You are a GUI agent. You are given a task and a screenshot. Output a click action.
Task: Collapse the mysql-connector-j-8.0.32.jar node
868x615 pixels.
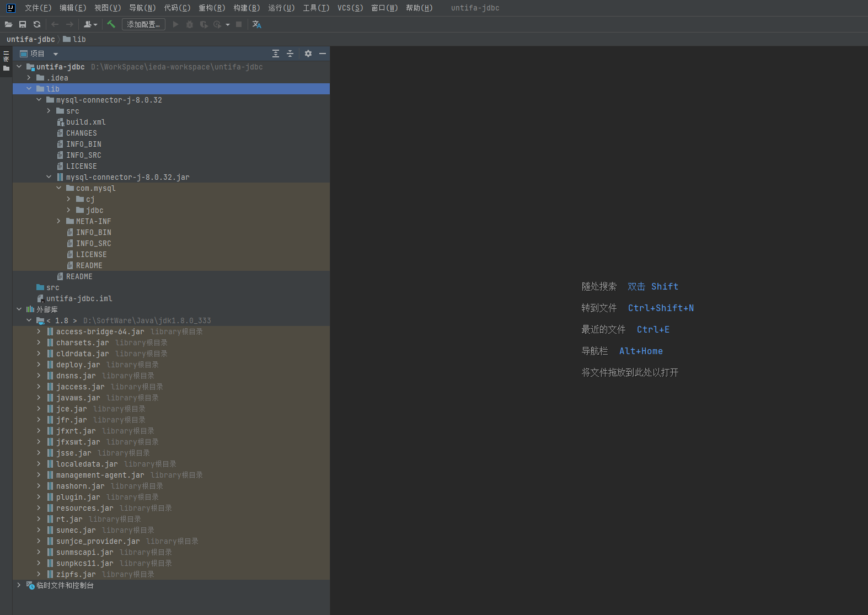pos(49,177)
